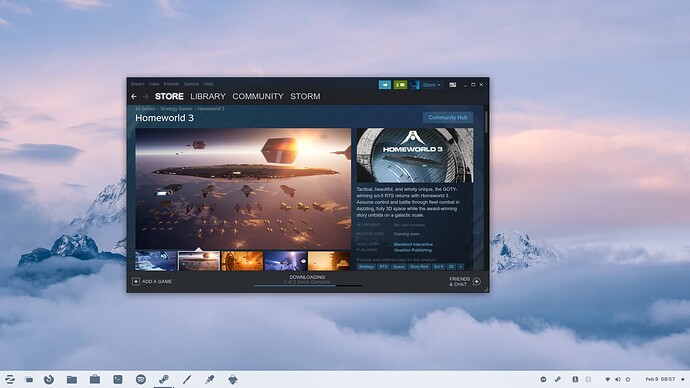Open the green notifications mail icon

click(400, 85)
